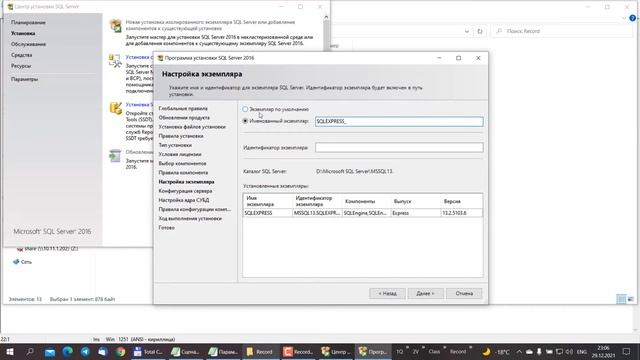Switch to Record folder taskbar button
Image resolution: width=640 pixels, height=360 pixels.
coord(260,351)
